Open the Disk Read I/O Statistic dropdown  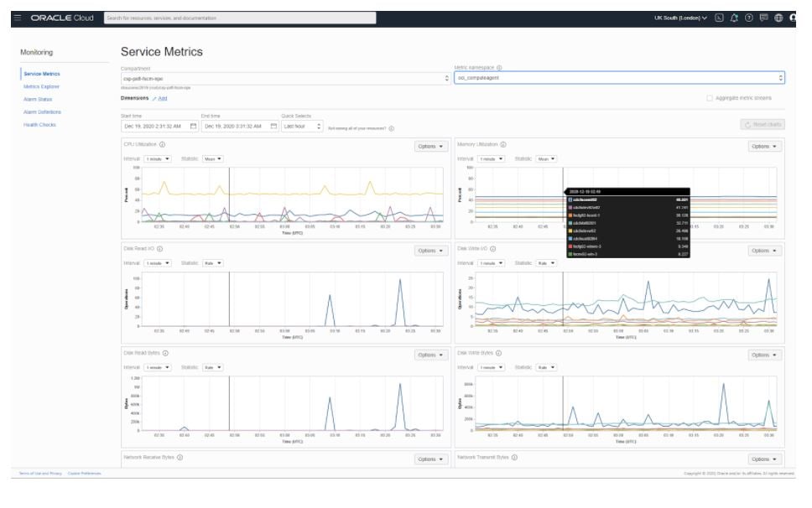tap(213, 263)
